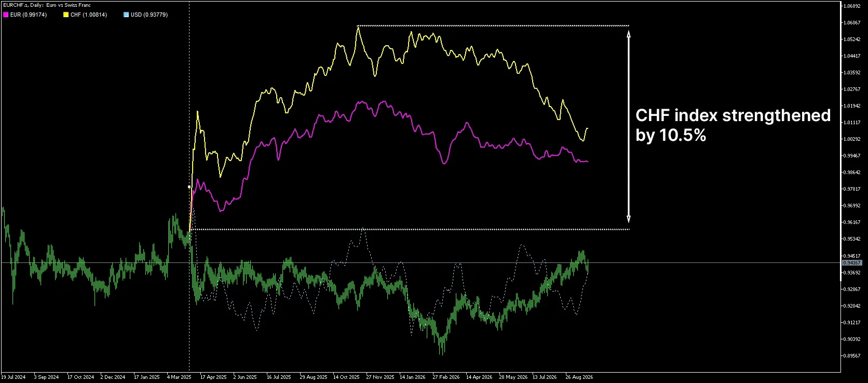Select the EUR (0.99174) legend label
868x383 pixels.
[29, 15]
